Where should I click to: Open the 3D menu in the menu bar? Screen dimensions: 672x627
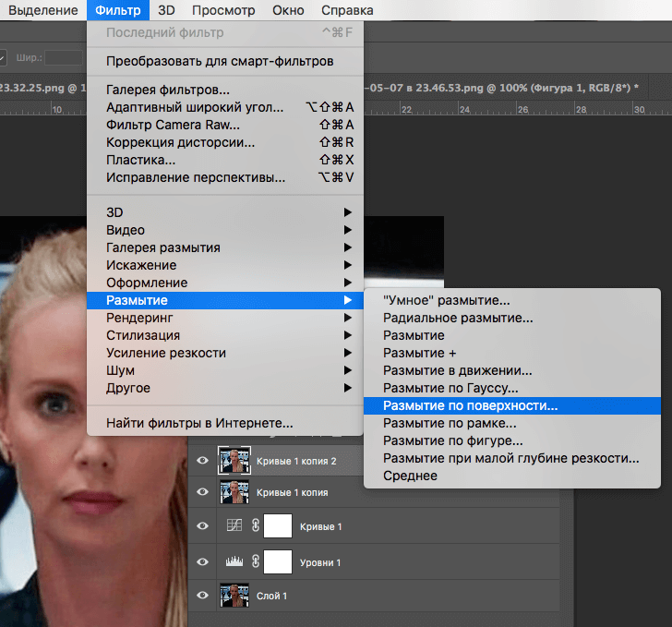click(x=166, y=10)
